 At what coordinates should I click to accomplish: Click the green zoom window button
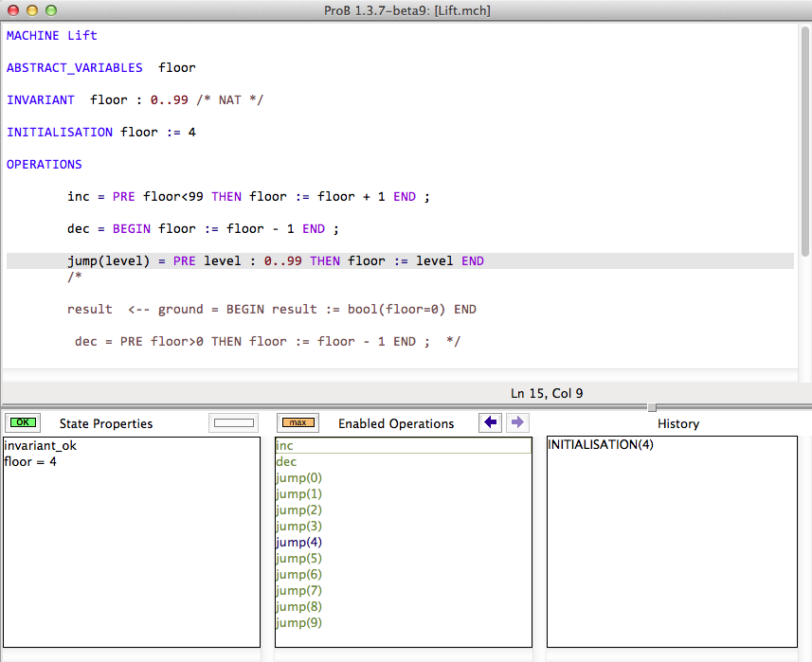tap(51, 10)
